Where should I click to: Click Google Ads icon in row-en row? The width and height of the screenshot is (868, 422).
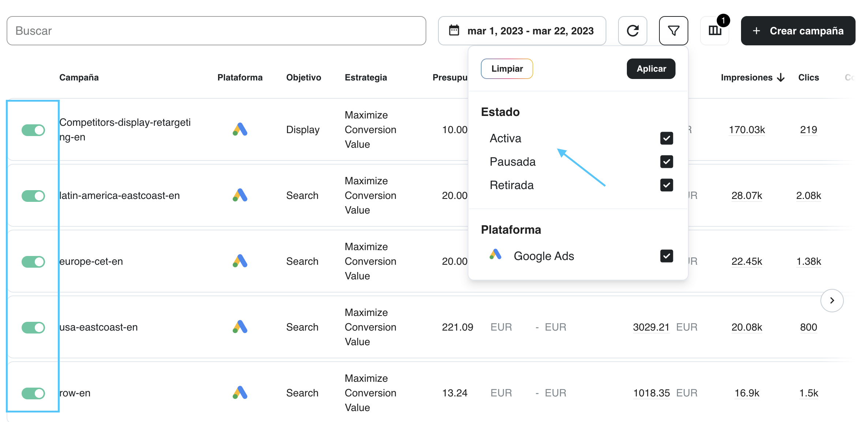240,393
